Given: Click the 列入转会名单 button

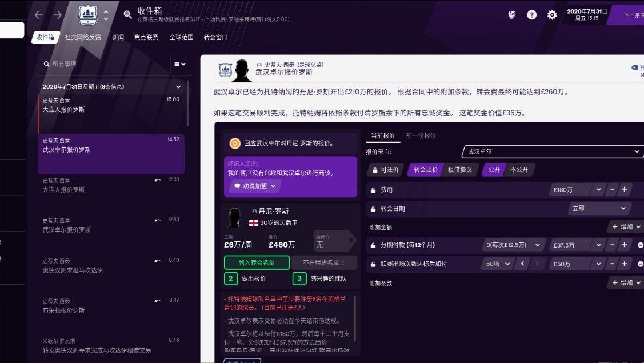Looking at the screenshot, I should pos(257,263).
